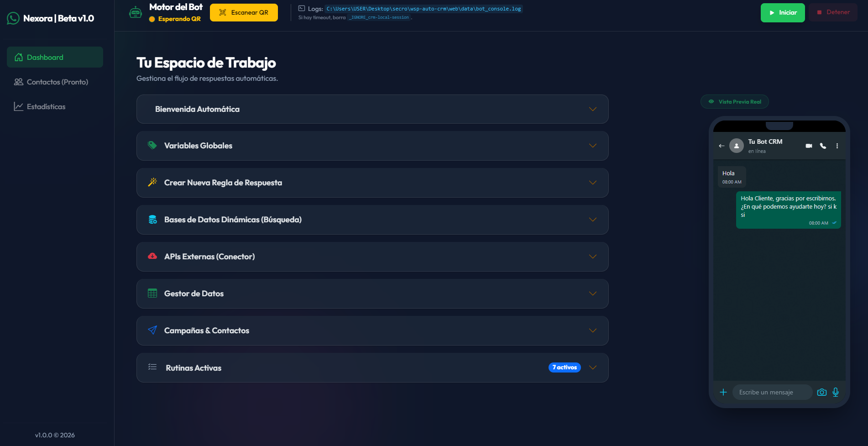Open the three-dot menu in chat preview
The image size is (868, 446).
tap(837, 146)
